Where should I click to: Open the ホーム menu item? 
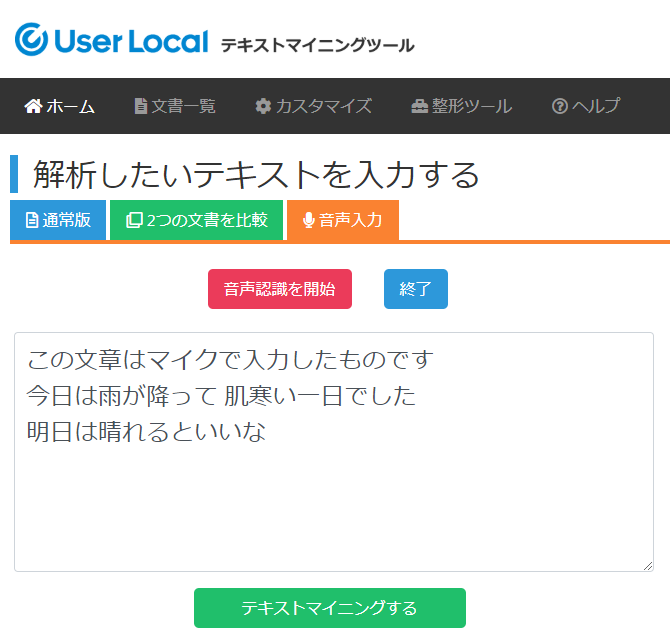[x=59, y=106]
